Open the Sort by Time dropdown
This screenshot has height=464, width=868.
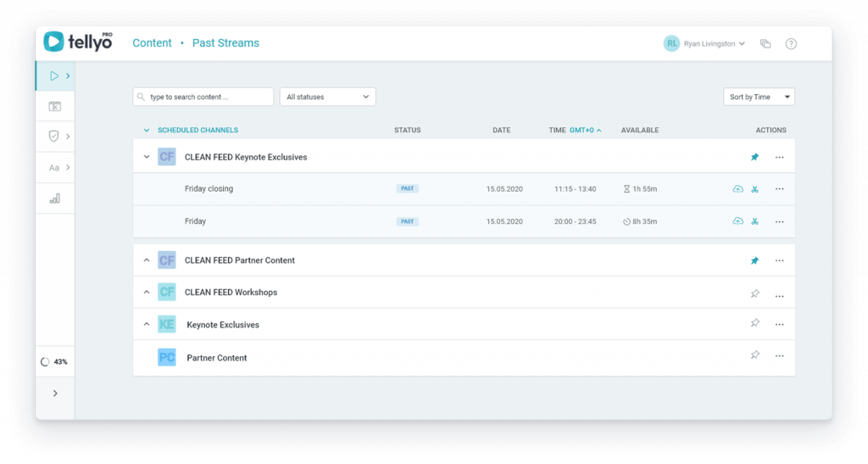[759, 97]
